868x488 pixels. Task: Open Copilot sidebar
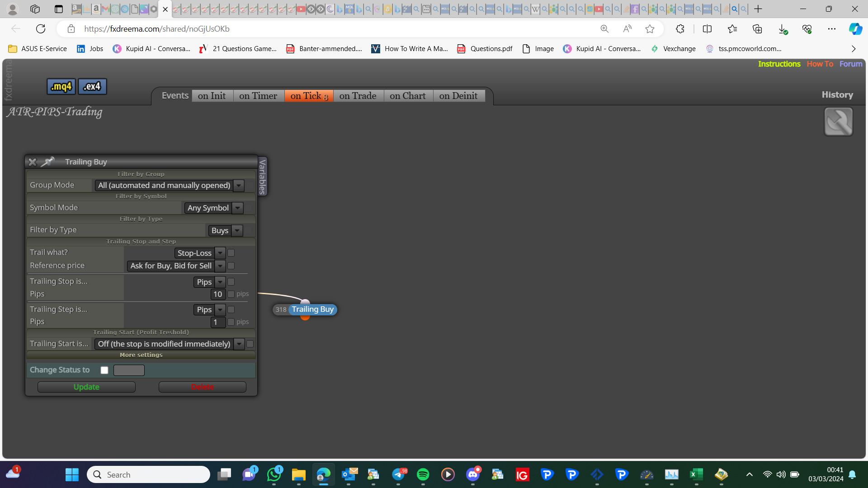(855, 29)
